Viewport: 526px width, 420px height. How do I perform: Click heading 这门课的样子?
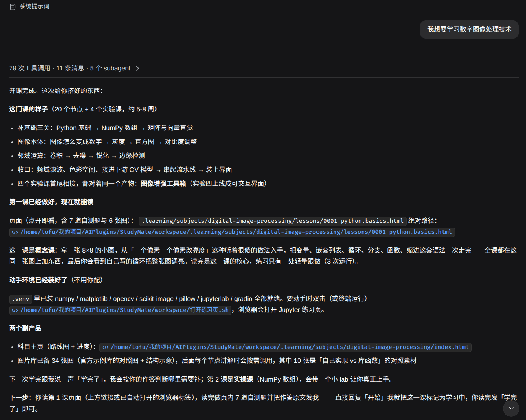point(29,109)
